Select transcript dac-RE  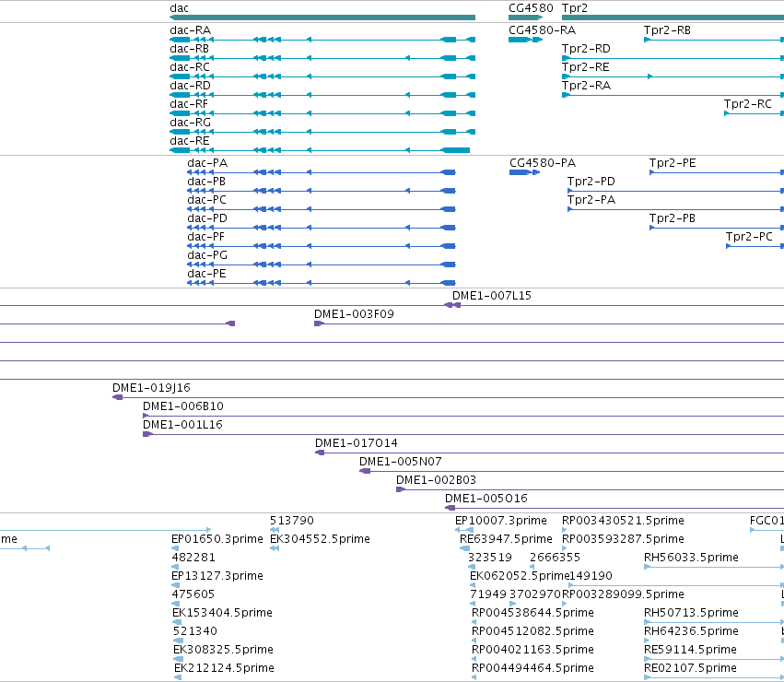320,150
